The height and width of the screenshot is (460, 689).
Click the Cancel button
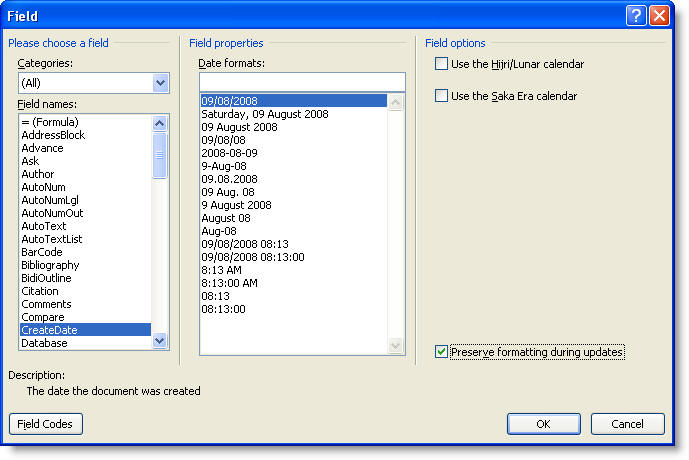[627, 424]
